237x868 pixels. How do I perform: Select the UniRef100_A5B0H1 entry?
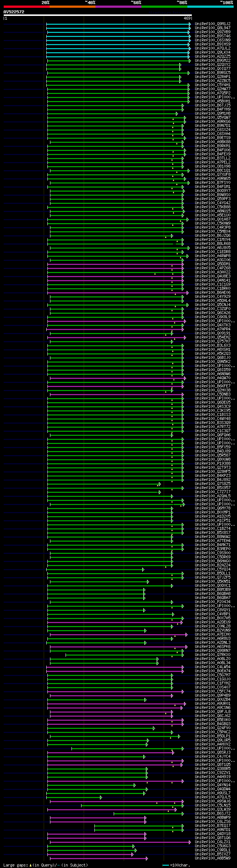pyautogui.click(x=213, y=101)
